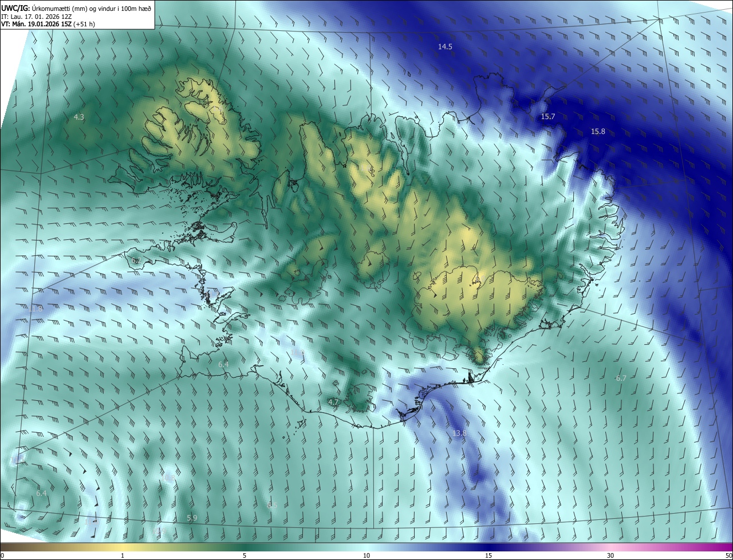Viewport: 733px width, 560px height.
Task: Click the color scale tick label 15
Action: click(x=488, y=555)
